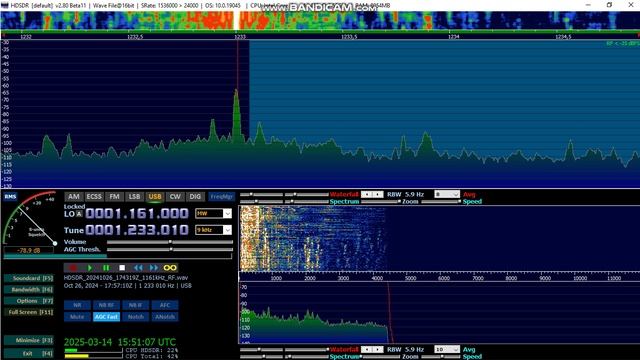Screen dimensions: 640x360
Task: Adjust the lower Speed slider
Action: (x=441, y=357)
